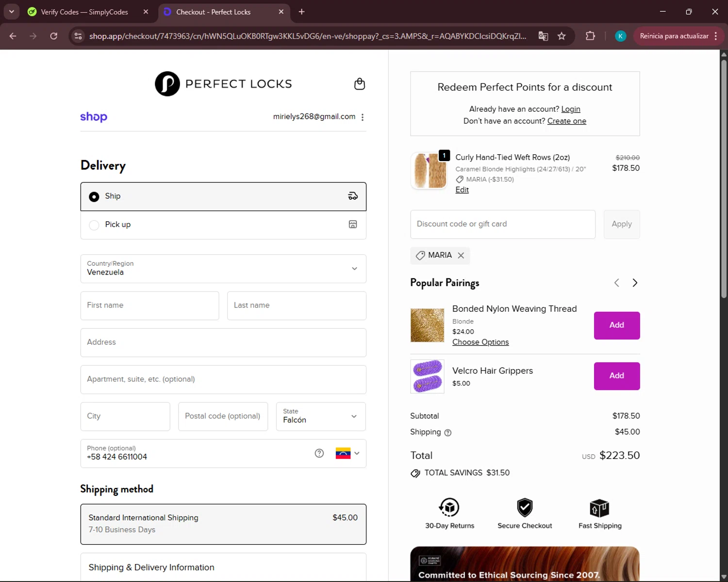
Task: Open the tab search dropdown arrow
Action: pyautogui.click(x=11, y=12)
